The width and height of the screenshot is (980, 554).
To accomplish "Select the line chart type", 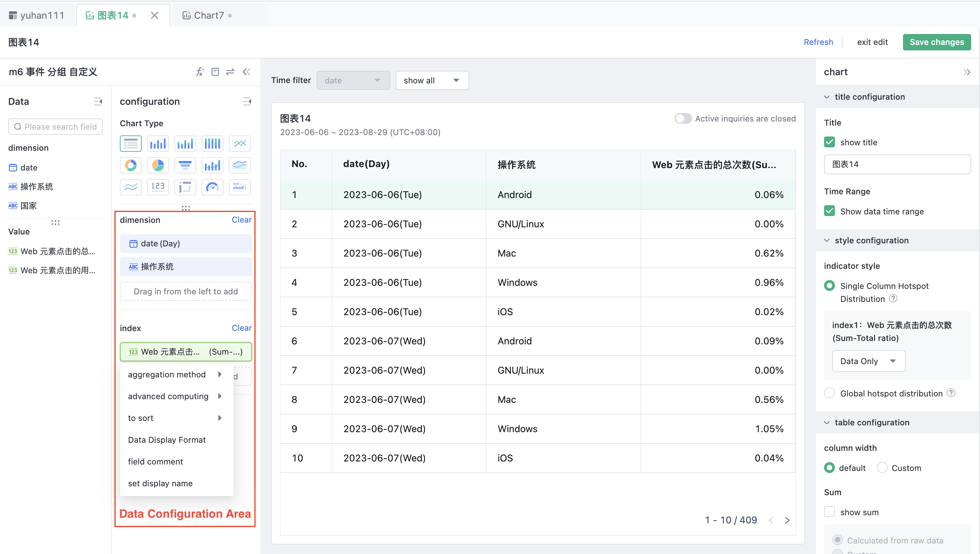I will [239, 144].
